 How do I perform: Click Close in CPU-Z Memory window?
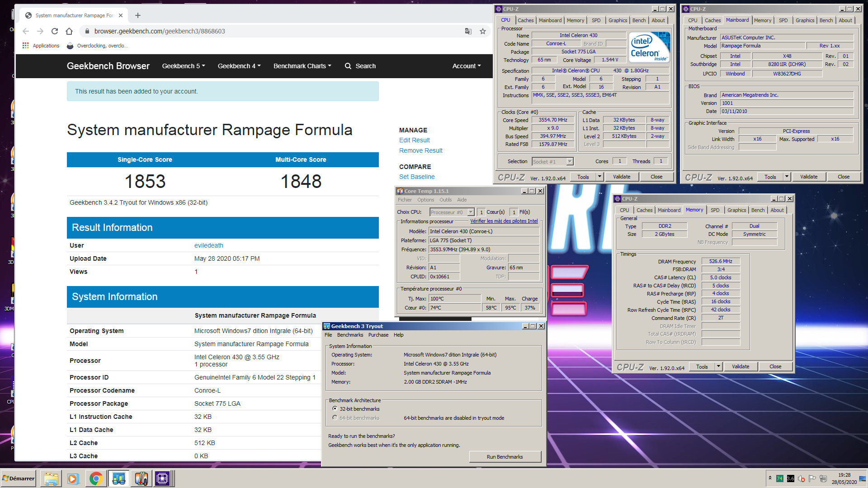click(x=775, y=366)
